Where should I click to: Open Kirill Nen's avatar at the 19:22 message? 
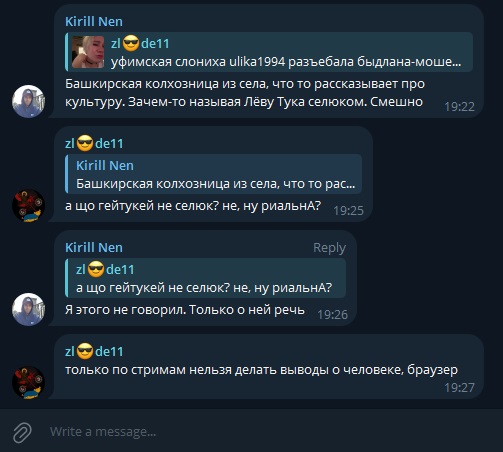[x=28, y=101]
